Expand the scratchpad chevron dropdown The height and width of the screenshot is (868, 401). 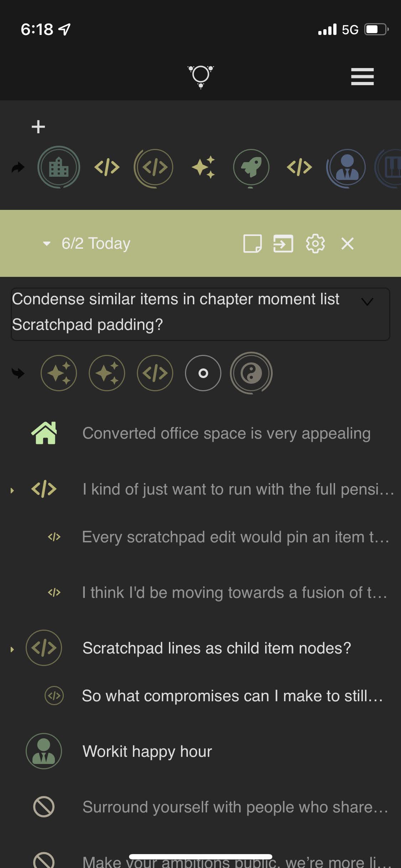point(367,302)
